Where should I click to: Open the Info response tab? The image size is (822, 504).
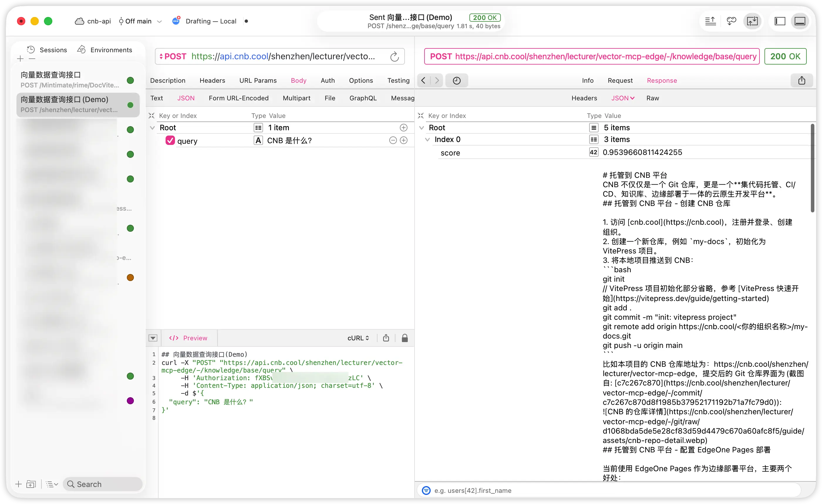[x=587, y=80]
